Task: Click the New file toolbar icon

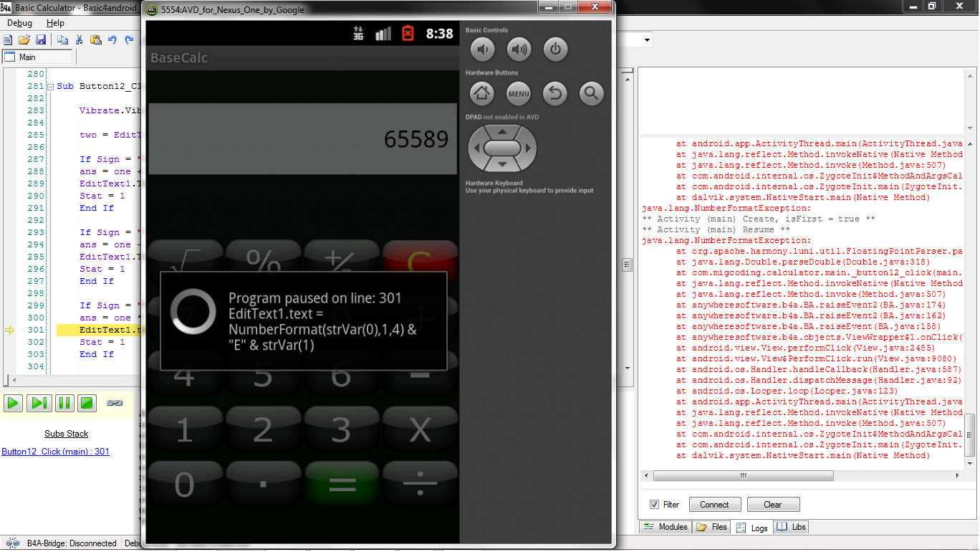Action: click(x=8, y=40)
